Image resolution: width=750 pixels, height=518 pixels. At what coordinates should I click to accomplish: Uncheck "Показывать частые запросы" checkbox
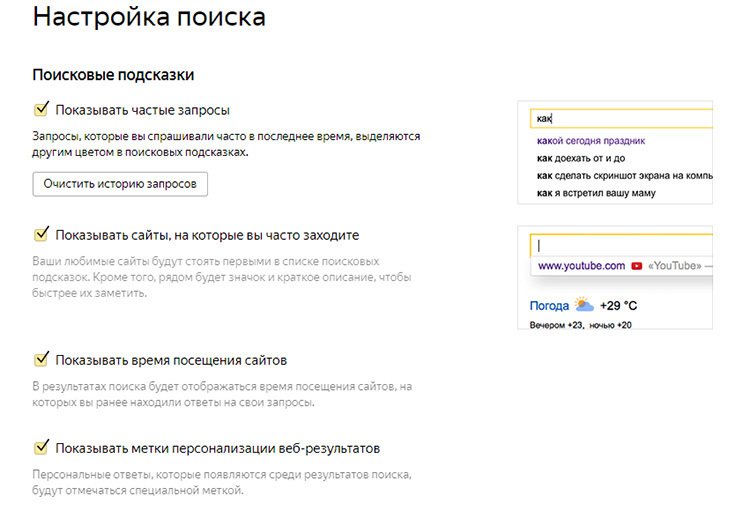coord(41,109)
